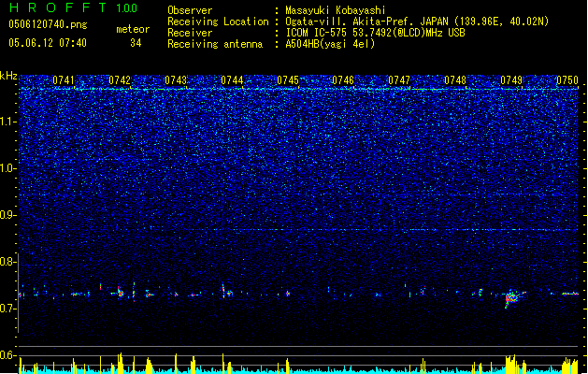Viewport: 588px width, 374px height.
Task: Click the 0.7 kHz axis label
Action: coord(7,309)
